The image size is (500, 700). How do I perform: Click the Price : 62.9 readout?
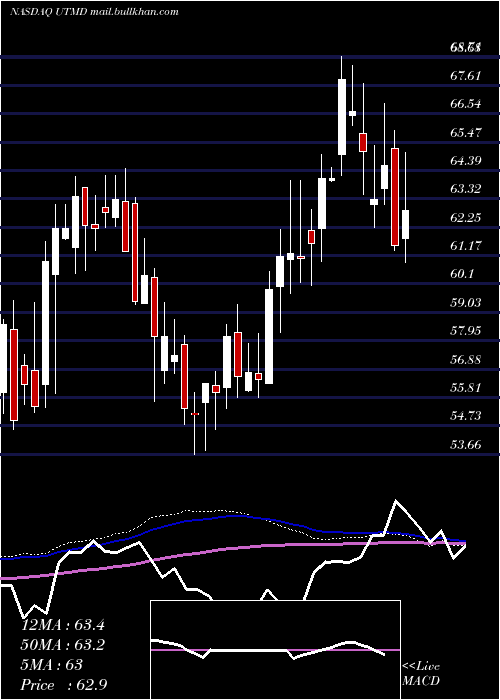click(x=63, y=685)
